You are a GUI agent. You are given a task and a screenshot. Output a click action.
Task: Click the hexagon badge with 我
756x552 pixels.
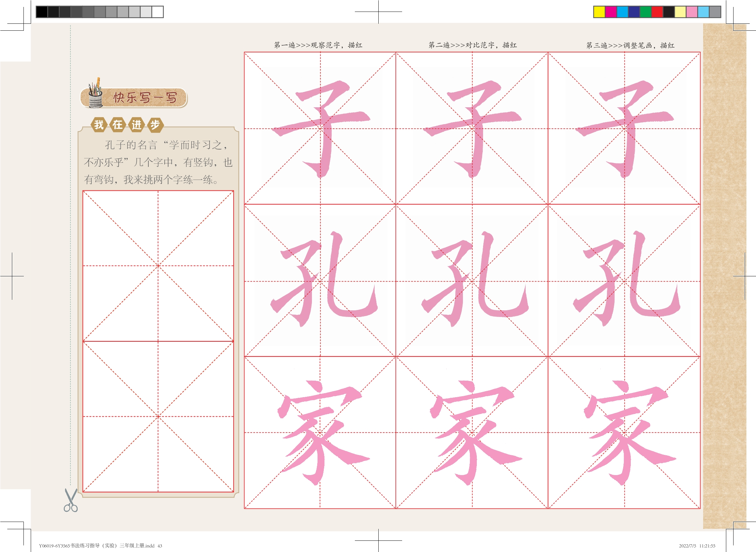pyautogui.click(x=99, y=125)
